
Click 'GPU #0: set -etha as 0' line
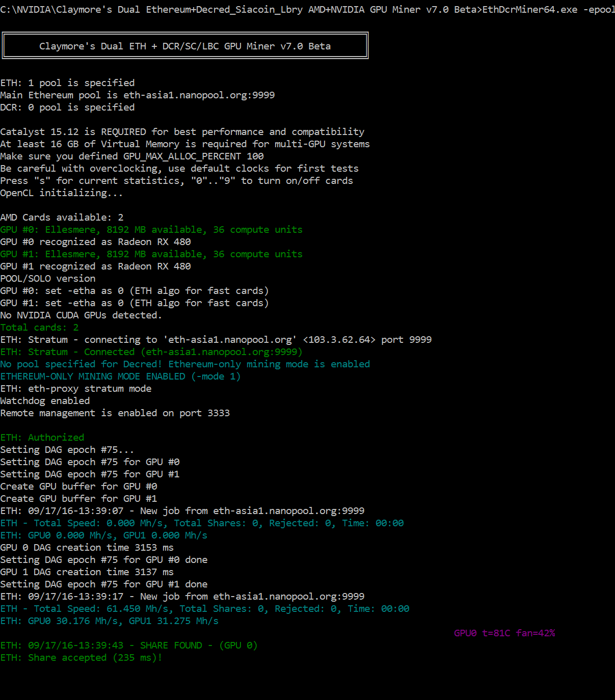point(135,291)
